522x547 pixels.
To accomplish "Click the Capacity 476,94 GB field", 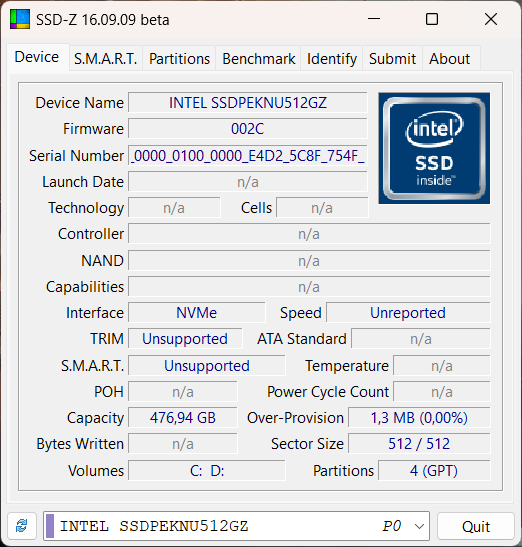I will [x=183, y=418].
